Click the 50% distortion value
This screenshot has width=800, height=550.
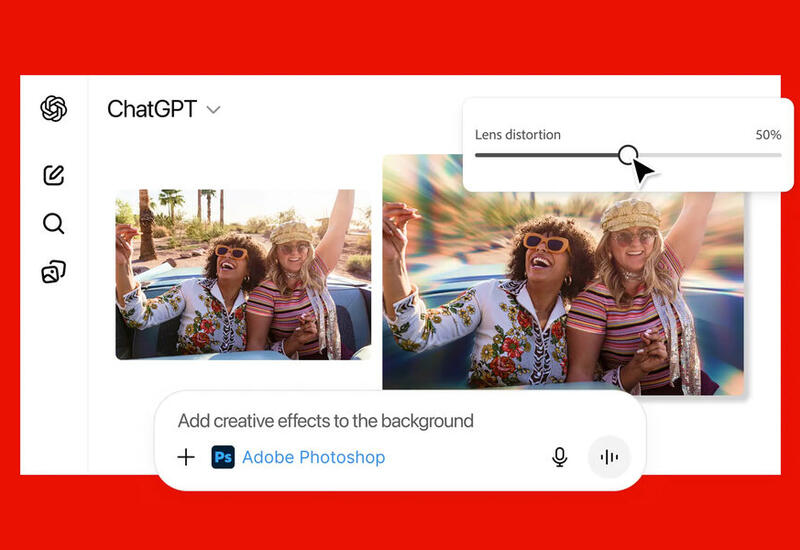coord(768,135)
